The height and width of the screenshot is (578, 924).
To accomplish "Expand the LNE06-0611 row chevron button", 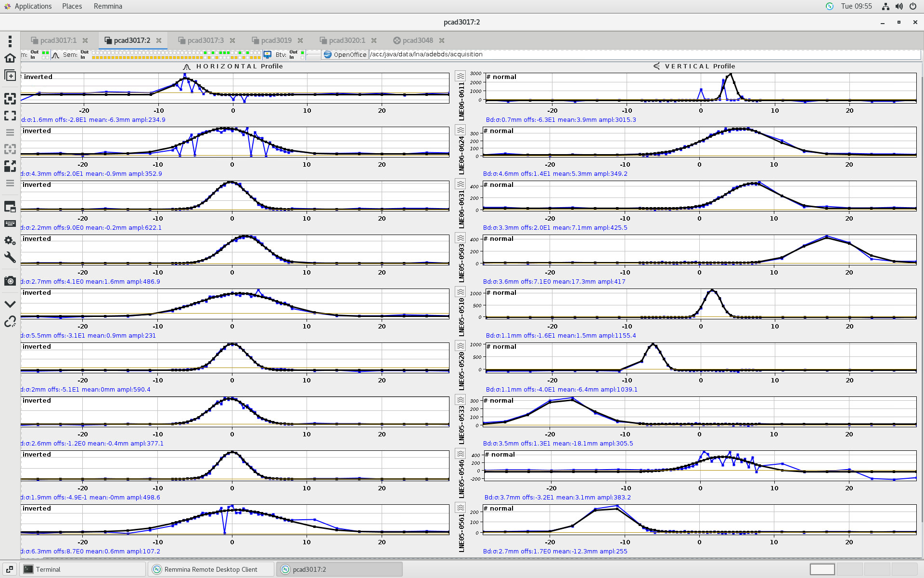I will (461, 76).
